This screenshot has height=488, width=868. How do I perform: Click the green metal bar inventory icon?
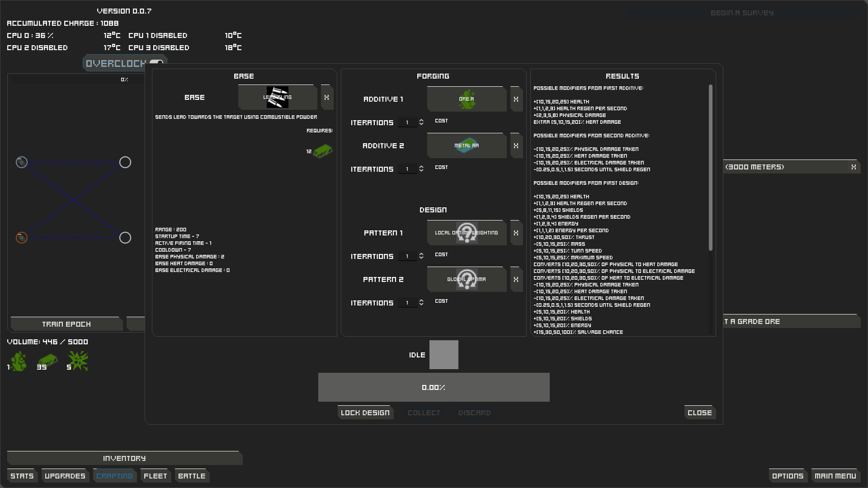click(47, 361)
